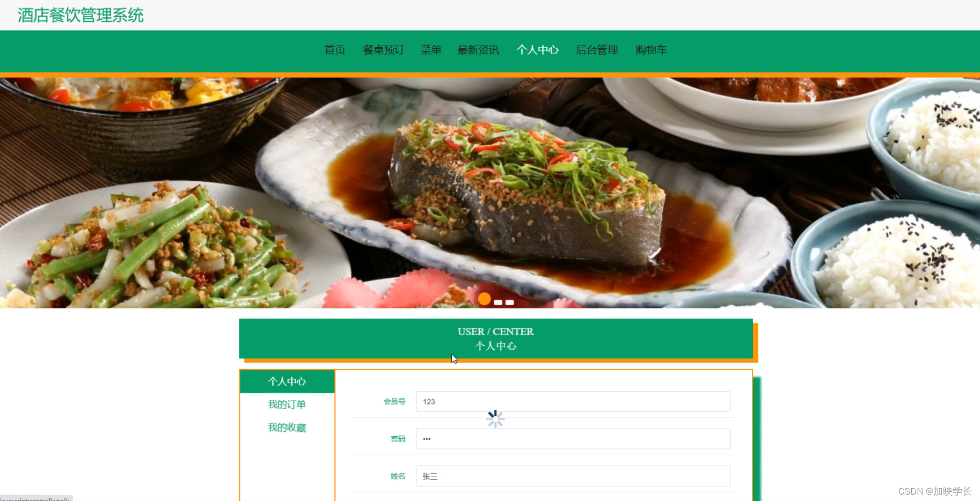Select 个人中心 tab in the sidebar

click(x=287, y=381)
